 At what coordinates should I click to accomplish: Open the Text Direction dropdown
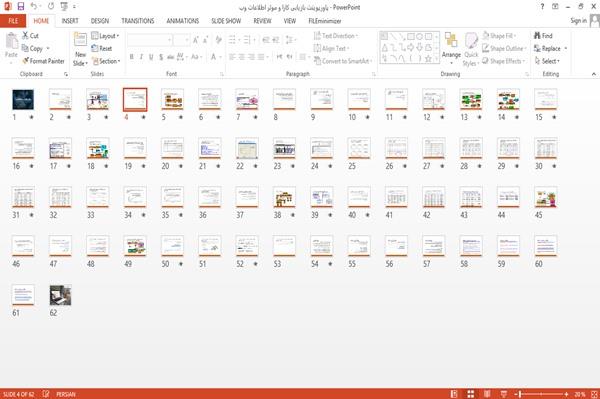click(x=336, y=36)
